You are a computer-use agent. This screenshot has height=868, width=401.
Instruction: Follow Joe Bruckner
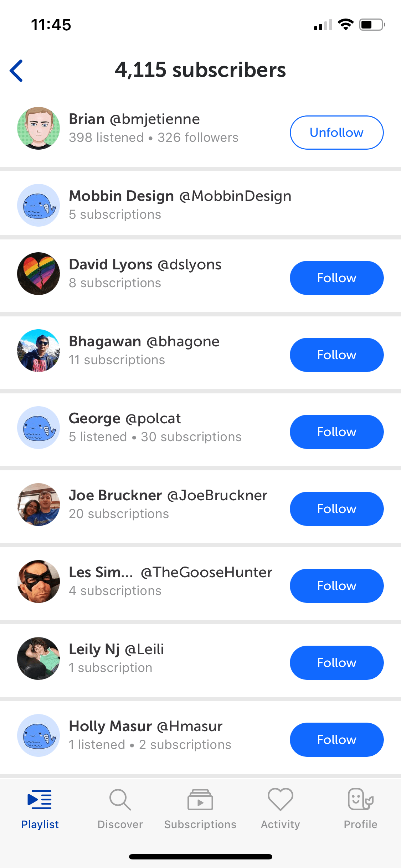(x=337, y=509)
